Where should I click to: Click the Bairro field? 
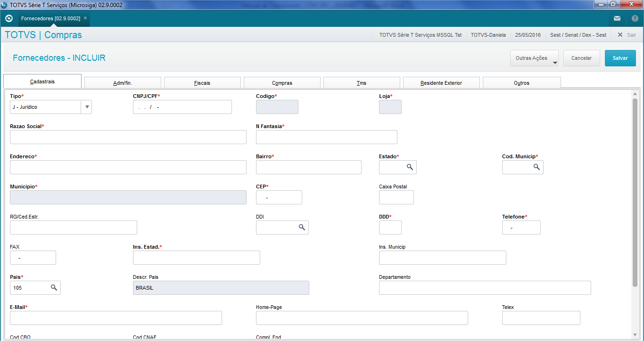coord(309,167)
